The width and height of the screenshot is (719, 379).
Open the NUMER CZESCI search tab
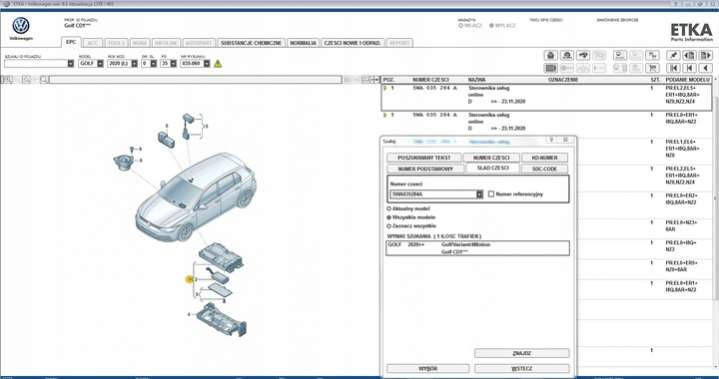pyautogui.click(x=491, y=158)
